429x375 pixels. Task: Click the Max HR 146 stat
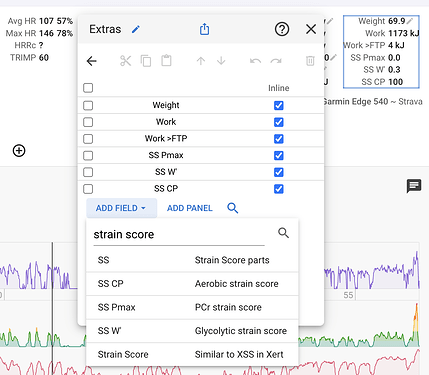coord(39,33)
